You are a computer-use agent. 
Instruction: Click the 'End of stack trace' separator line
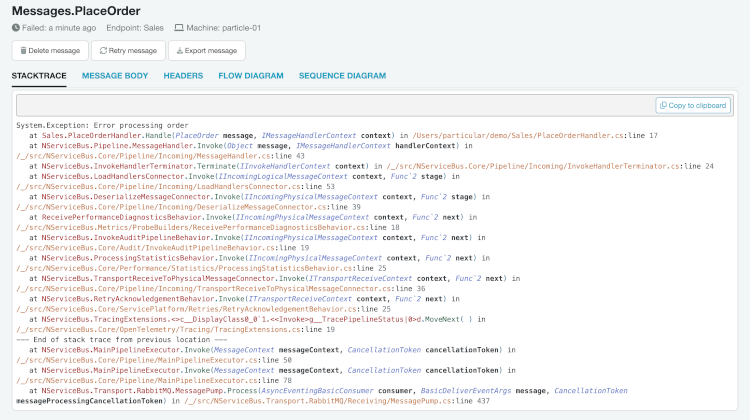tap(98, 338)
